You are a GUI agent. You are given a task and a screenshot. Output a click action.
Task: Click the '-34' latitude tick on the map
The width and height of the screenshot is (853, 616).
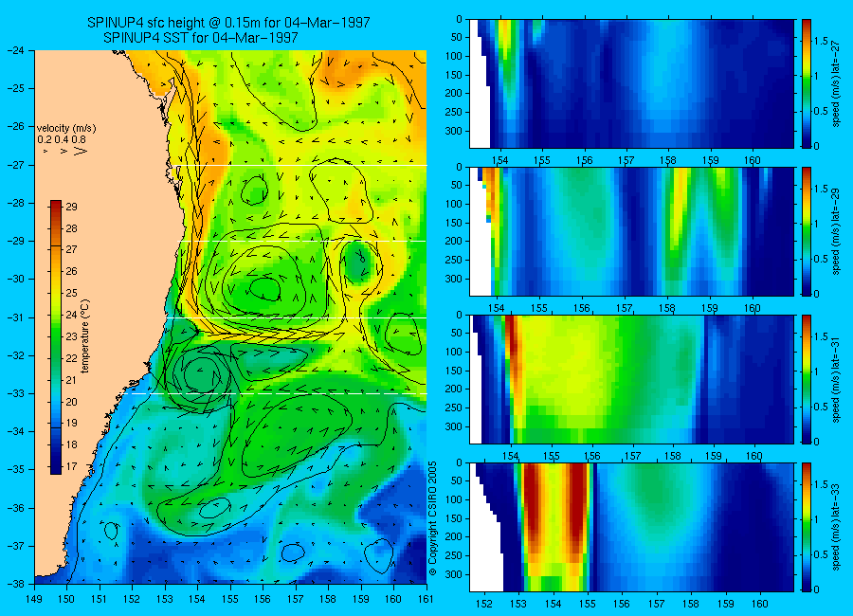click(15, 431)
